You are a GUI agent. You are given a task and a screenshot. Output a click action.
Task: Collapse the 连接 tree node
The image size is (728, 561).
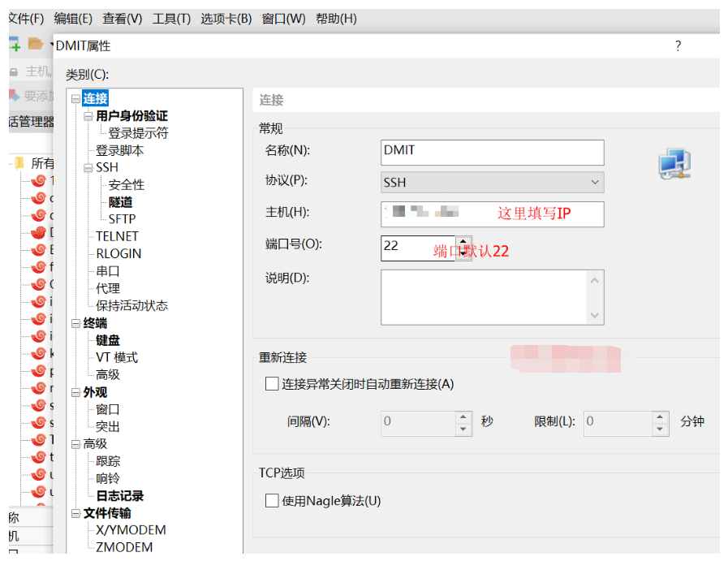point(75,99)
